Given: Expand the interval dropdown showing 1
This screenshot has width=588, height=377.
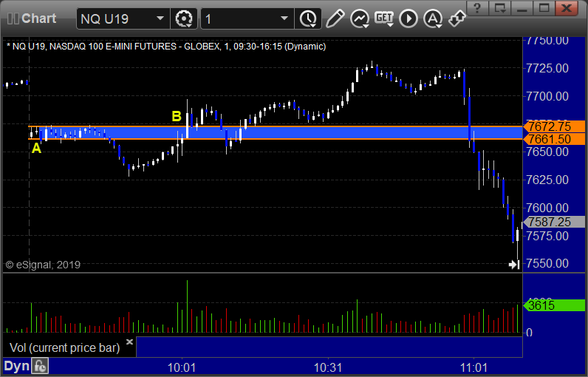Looking at the screenshot, I should (284, 18).
